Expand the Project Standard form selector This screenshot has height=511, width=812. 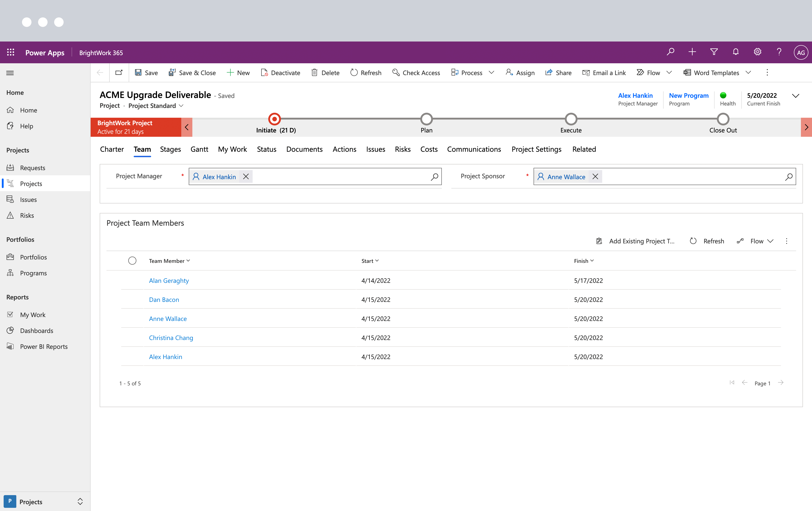(181, 106)
